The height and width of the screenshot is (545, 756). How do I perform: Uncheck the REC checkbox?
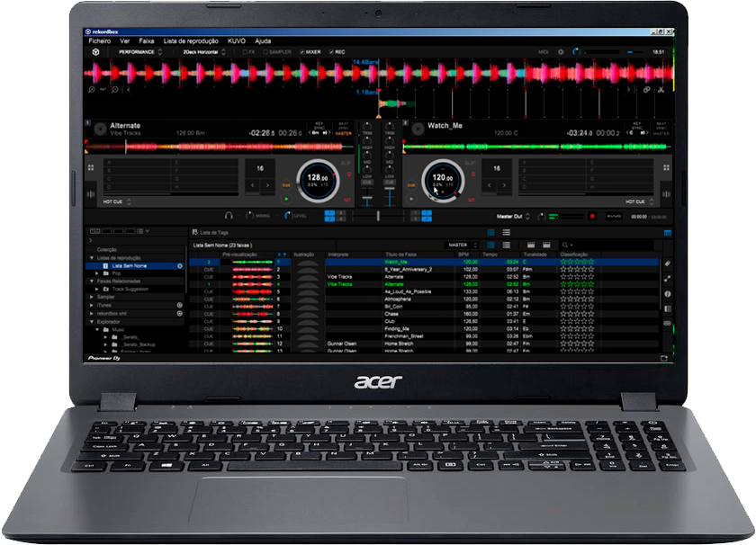pyautogui.click(x=331, y=52)
